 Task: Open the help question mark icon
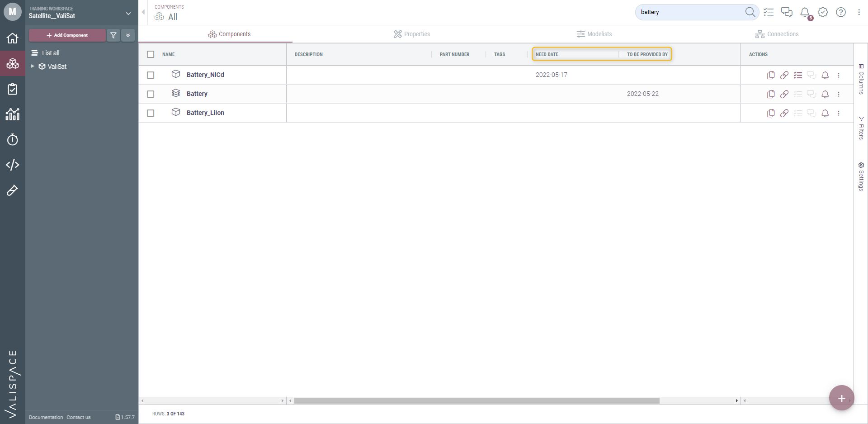click(x=841, y=12)
